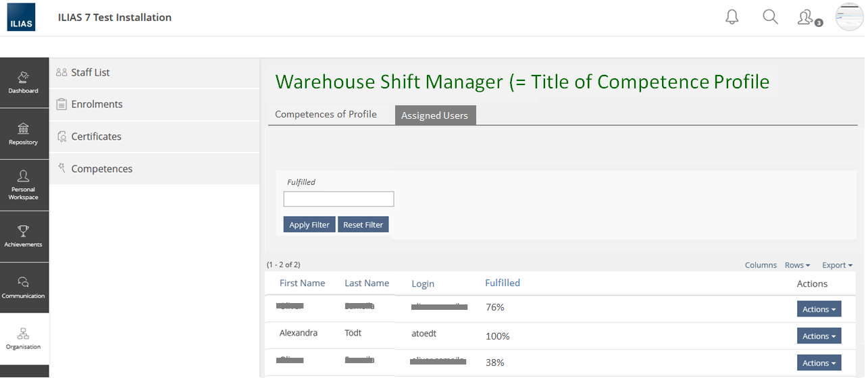Open Personal Workspace in sidebar
The height and width of the screenshot is (378, 868).
[24, 185]
